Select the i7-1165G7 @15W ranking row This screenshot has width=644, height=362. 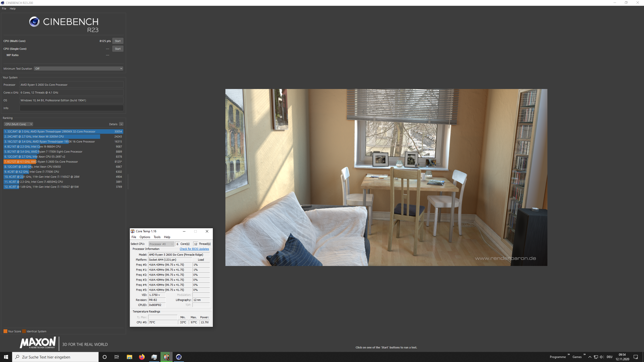point(63,187)
